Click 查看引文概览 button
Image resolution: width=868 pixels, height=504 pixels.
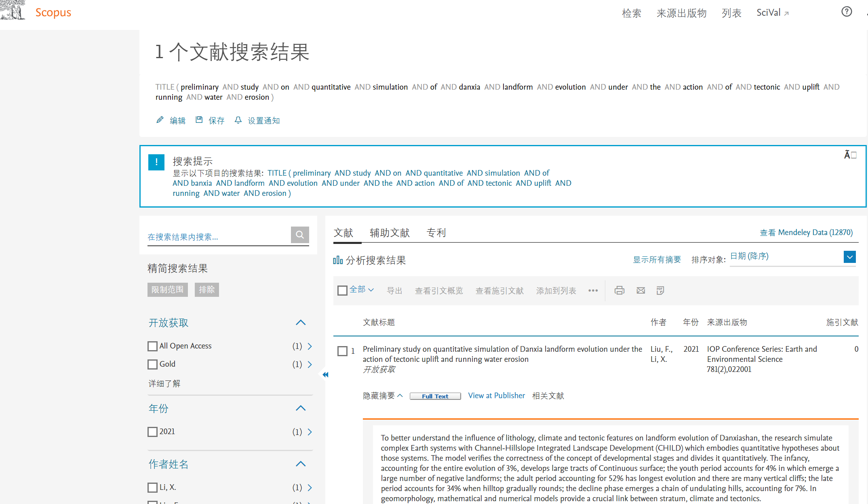tap(439, 291)
